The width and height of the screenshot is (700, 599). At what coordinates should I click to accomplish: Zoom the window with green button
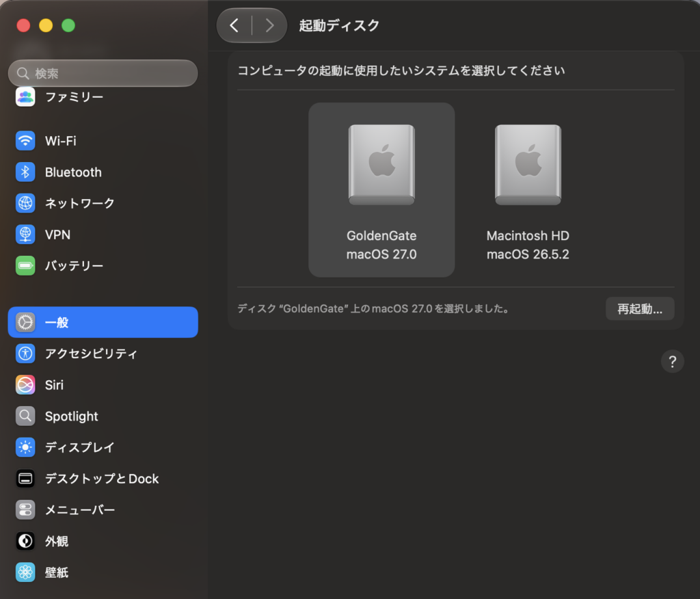coord(68,25)
